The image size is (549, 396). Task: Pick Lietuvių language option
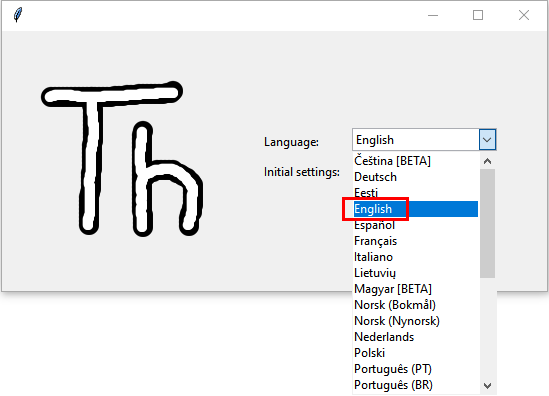click(416, 273)
